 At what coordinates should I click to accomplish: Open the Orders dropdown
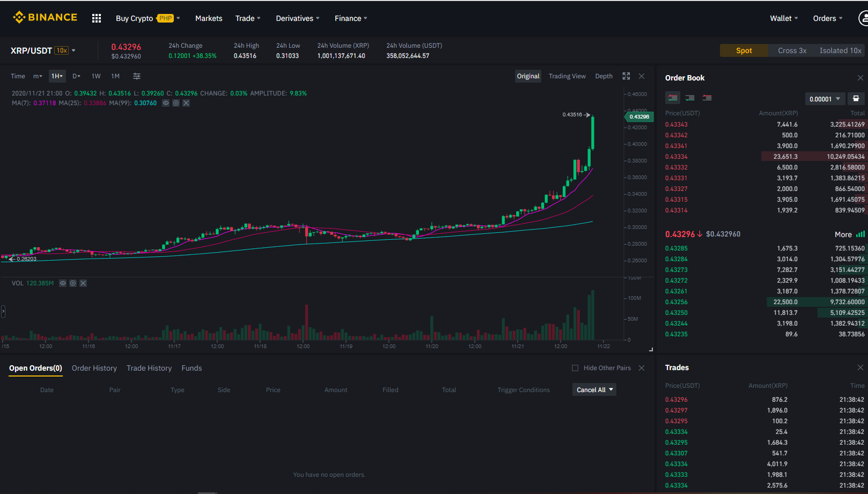click(828, 18)
